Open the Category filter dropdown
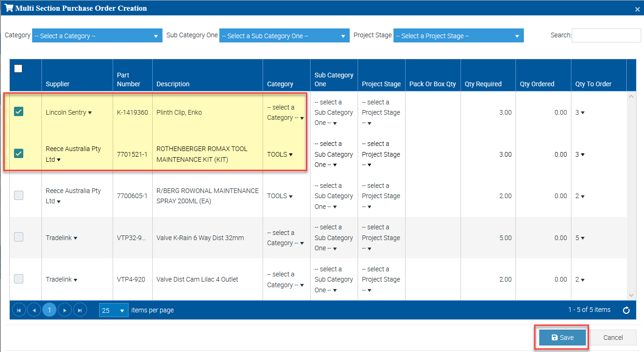 [x=97, y=36]
